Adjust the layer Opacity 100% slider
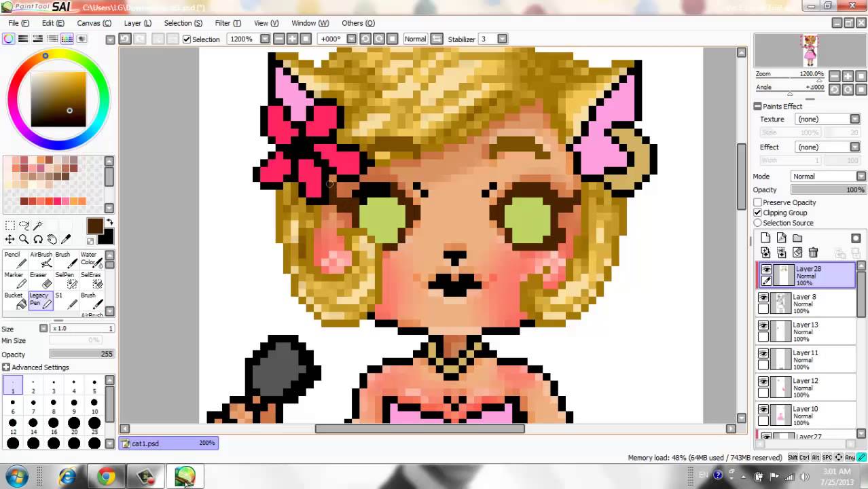Viewport: 868px width, 489px height. click(x=828, y=190)
